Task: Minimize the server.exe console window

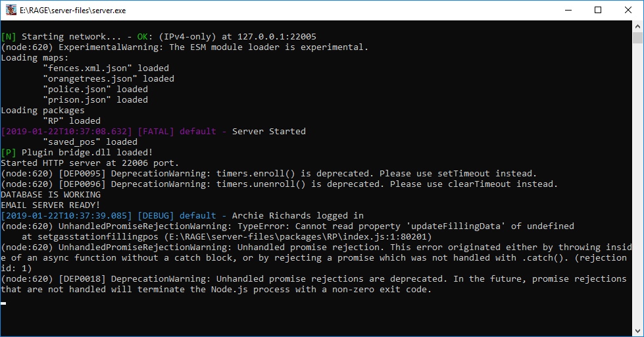Action: 568,10
